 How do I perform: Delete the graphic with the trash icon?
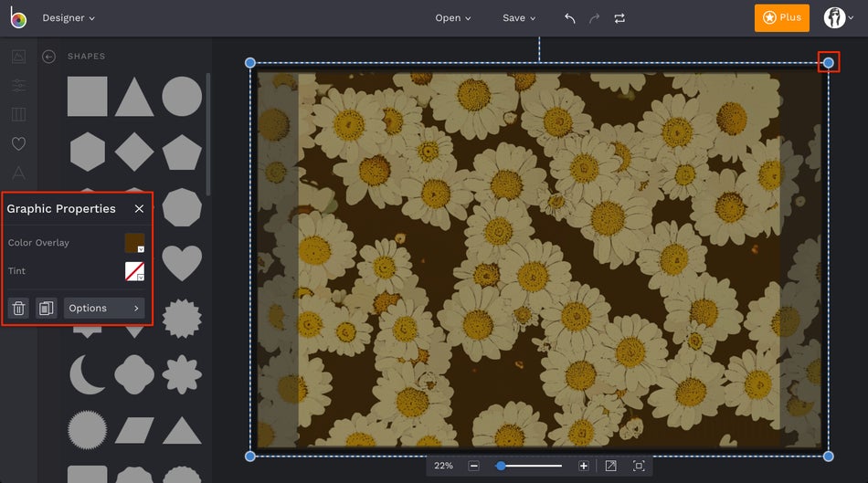tap(18, 309)
